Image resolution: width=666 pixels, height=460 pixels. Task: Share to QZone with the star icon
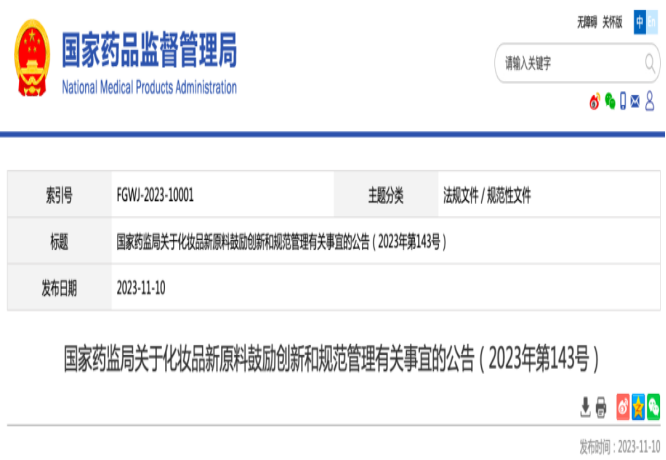click(x=638, y=407)
